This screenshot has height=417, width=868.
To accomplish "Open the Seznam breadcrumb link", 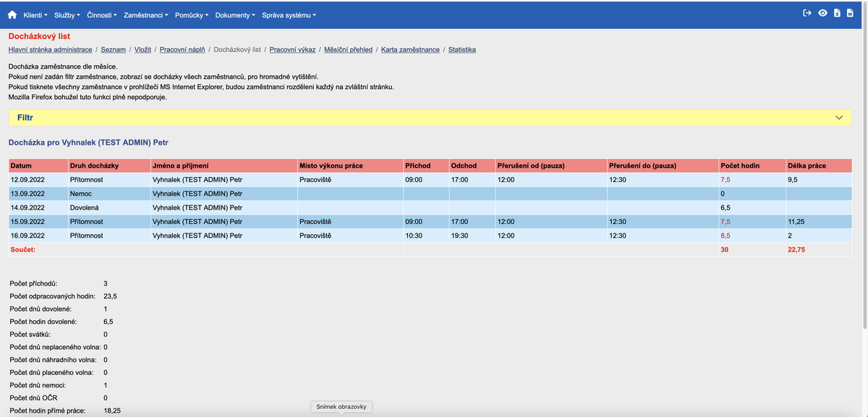I will tap(113, 49).
